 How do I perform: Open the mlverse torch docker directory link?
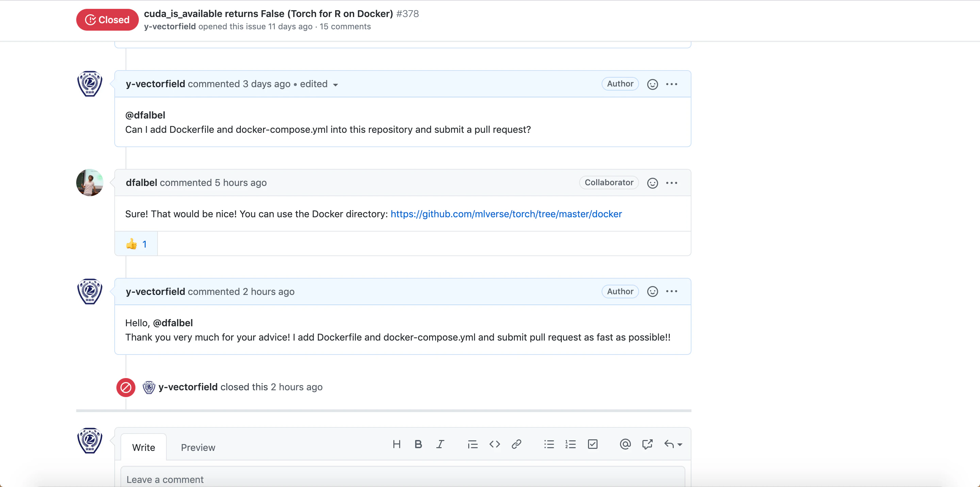506,214
